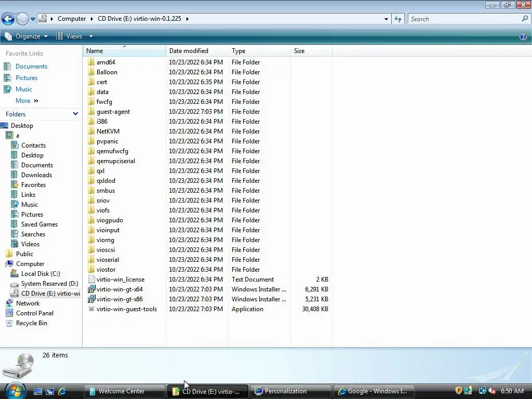Click Show Desktop quick launch icon
This screenshot has height=399, width=532.
pyautogui.click(x=37, y=391)
